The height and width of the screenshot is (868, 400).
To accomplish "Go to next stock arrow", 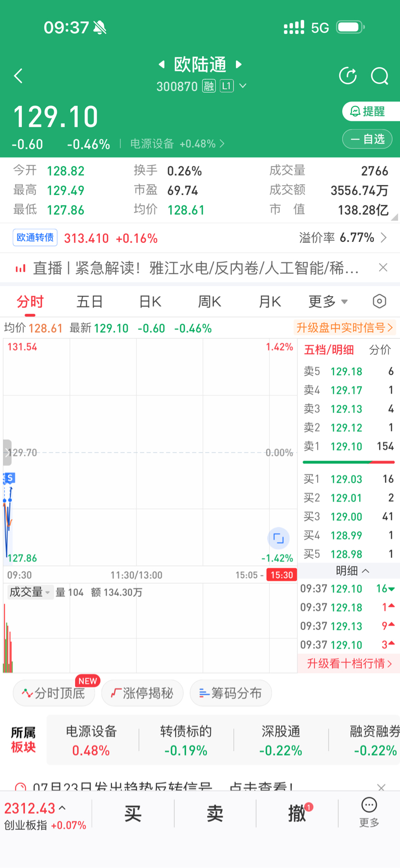I will (239, 64).
